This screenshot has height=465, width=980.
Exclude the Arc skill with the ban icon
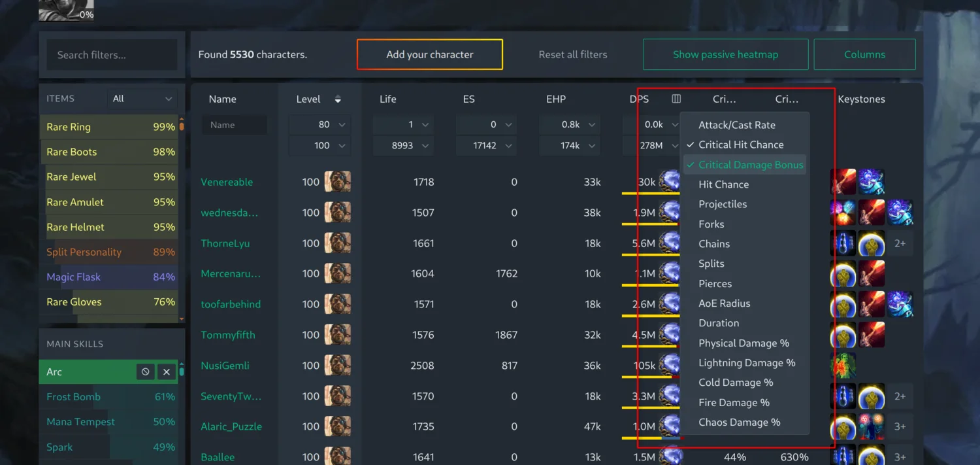146,371
